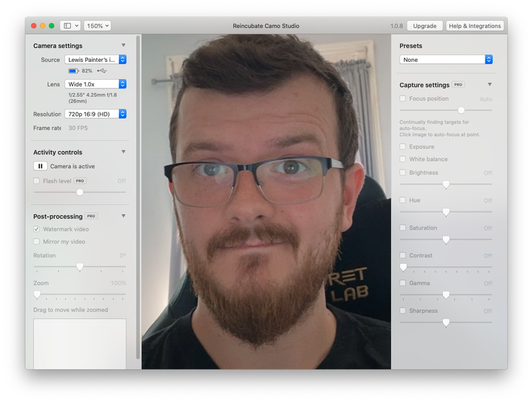
Task: Click the yellow minimize window button
Action: pos(43,26)
